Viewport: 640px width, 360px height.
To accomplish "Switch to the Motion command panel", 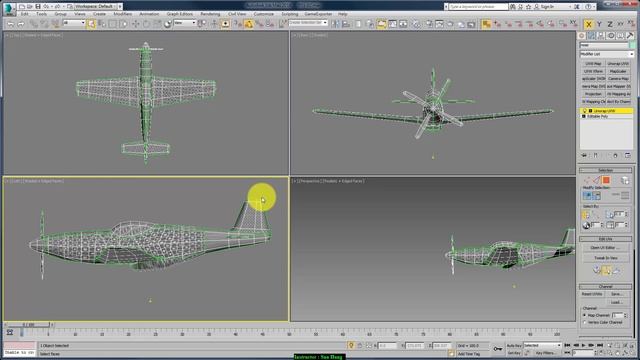I will pos(611,36).
